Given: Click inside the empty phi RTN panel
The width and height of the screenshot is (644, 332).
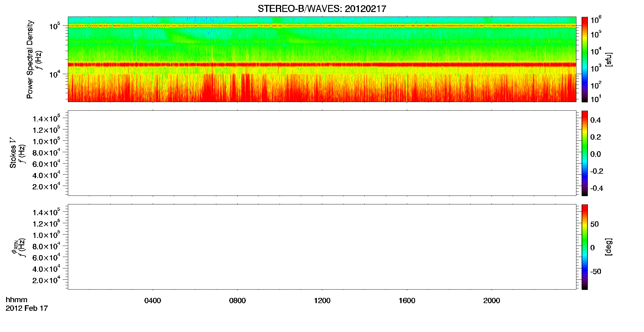Looking at the screenshot, I should click(322, 247).
